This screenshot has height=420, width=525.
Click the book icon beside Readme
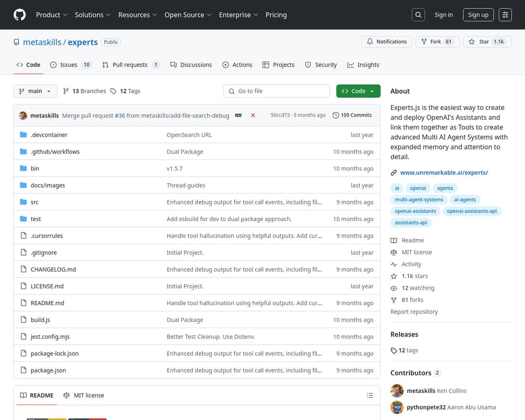click(393, 241)
